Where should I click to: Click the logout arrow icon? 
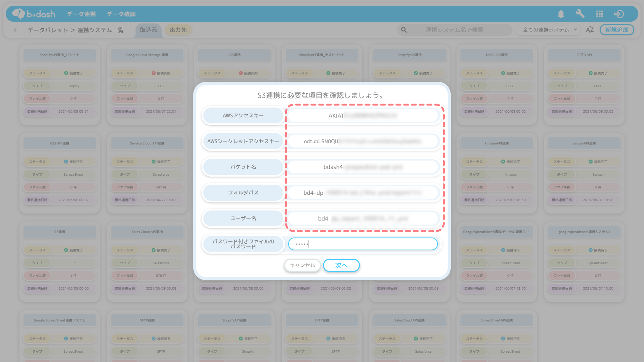tap(619, 14)
